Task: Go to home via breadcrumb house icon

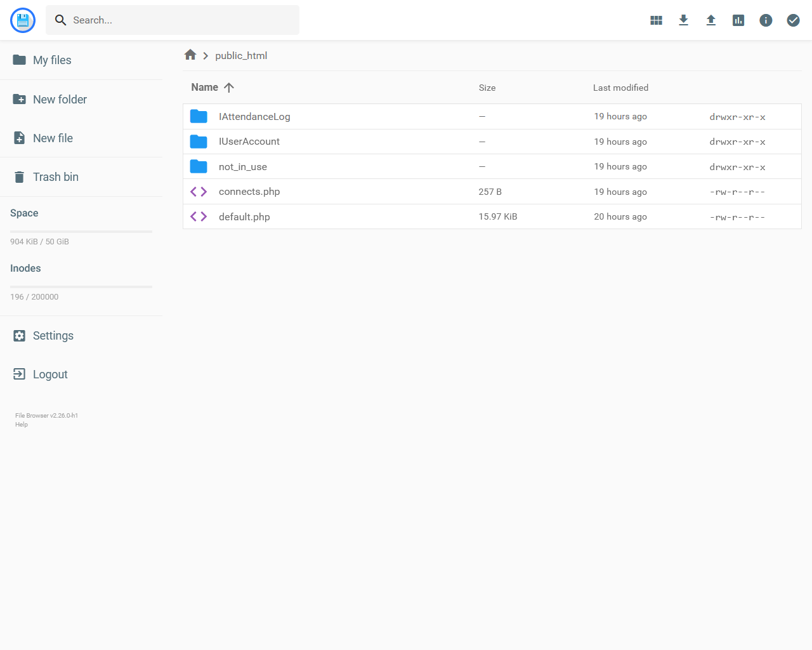Action: [x=190, y=55]
